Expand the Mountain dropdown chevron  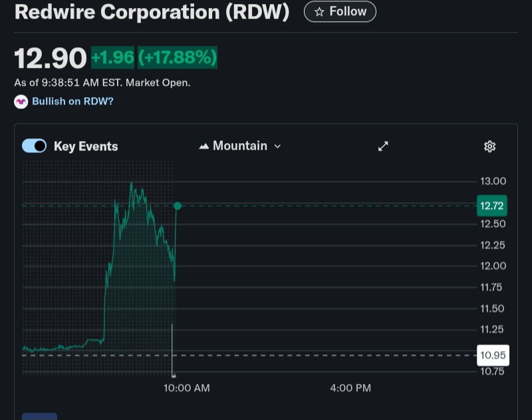click(x=277, y=146)
